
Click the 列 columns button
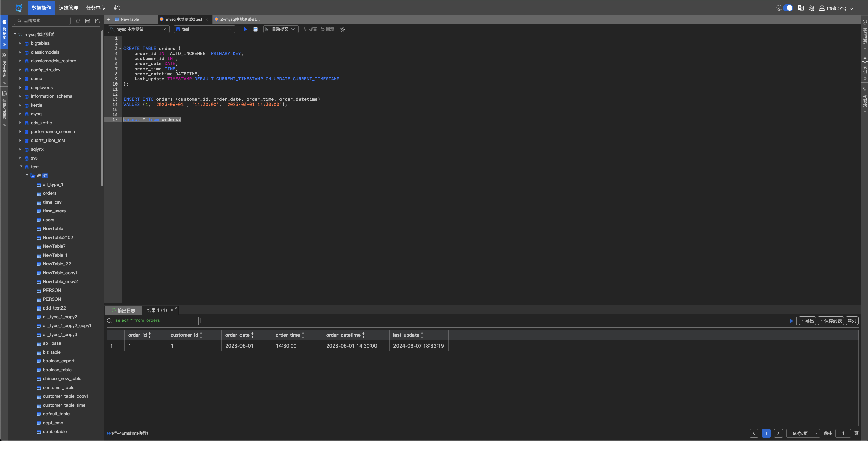pos(852,321)
